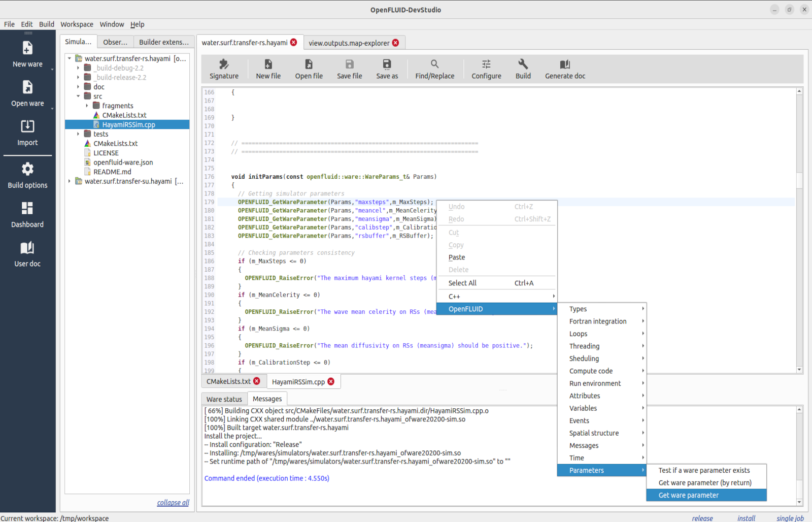
Task: Click the messages panel scroll-up arrow
Action: [x=799, y=409]
